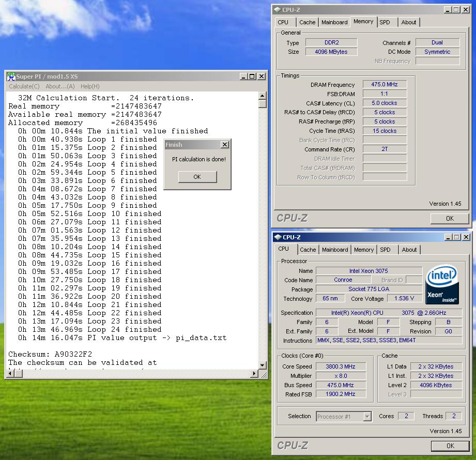Click the Super PI vertical scrollbar up arrow

(262, 96)
